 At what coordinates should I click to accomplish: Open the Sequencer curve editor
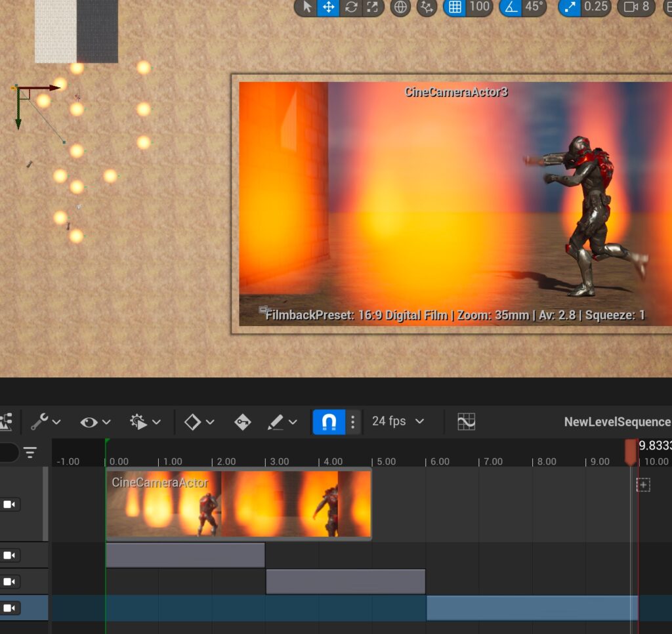(x=466, y=421)
